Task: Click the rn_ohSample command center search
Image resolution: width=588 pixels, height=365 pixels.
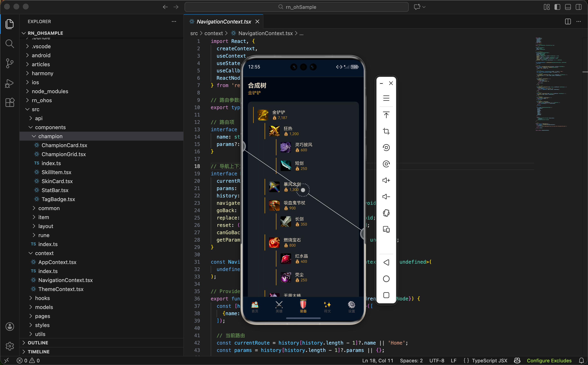Action: [296, 7]
